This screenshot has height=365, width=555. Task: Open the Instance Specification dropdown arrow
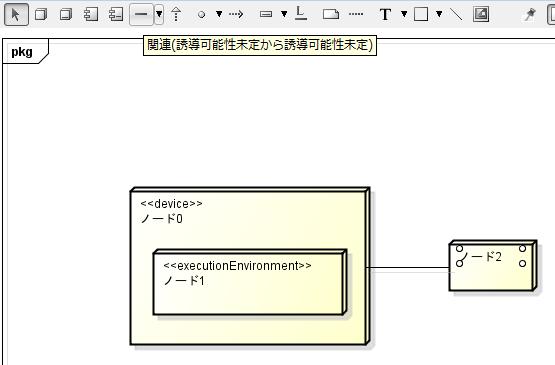tap(284, 15)
